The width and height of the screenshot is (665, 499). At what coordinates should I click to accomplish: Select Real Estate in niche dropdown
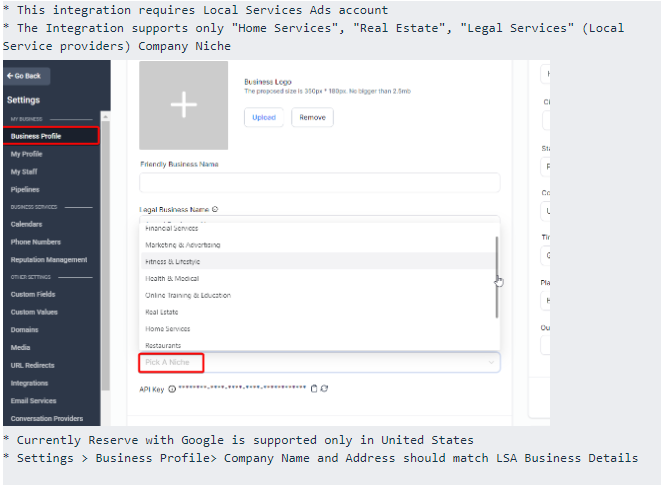[163, 312]
